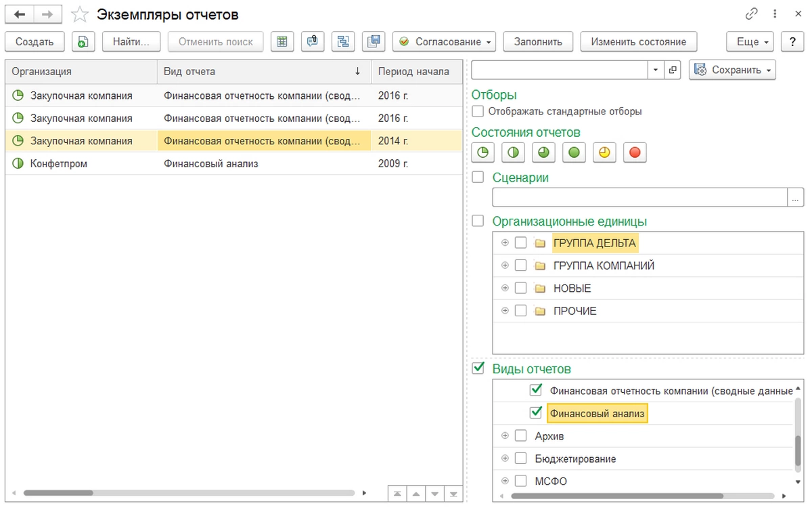Jump to first row with top arrow

pos(397,494)
